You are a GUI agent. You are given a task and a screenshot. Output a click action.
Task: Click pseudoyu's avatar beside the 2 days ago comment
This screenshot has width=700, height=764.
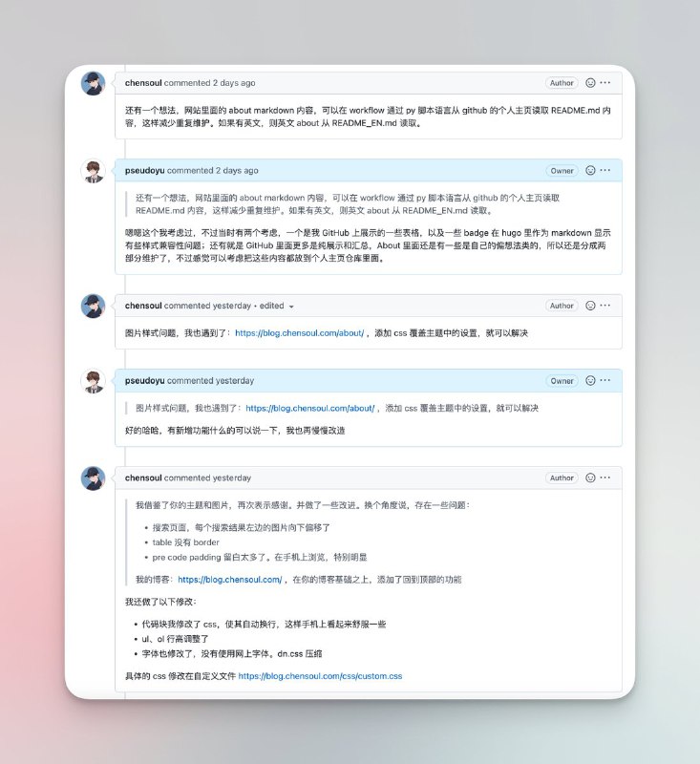click(93, 171)
